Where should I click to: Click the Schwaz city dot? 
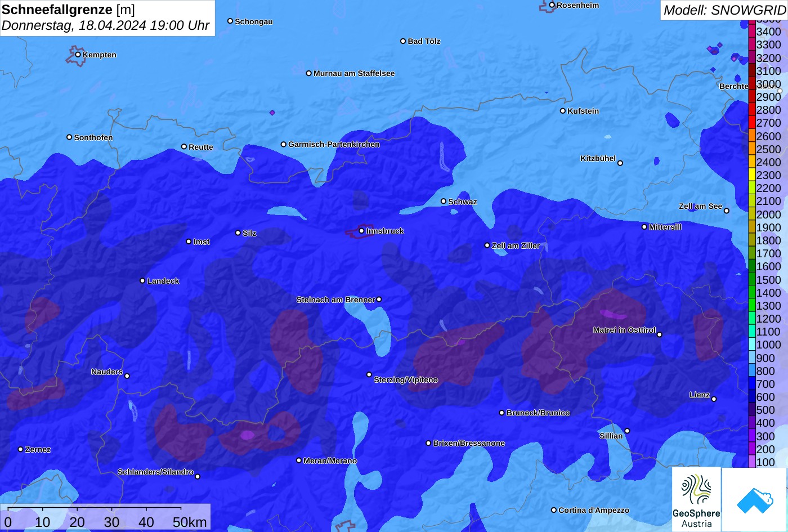tap(444, 201)
